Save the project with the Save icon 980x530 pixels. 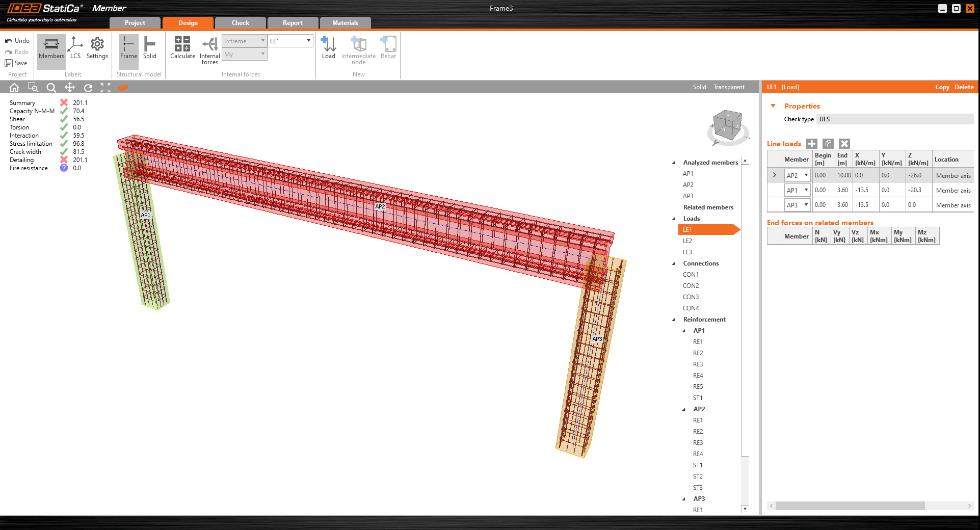click(9, 63)
